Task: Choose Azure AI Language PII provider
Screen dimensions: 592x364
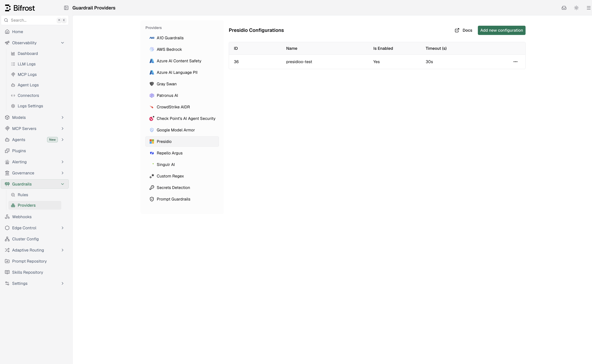Action: pos(182,72)
